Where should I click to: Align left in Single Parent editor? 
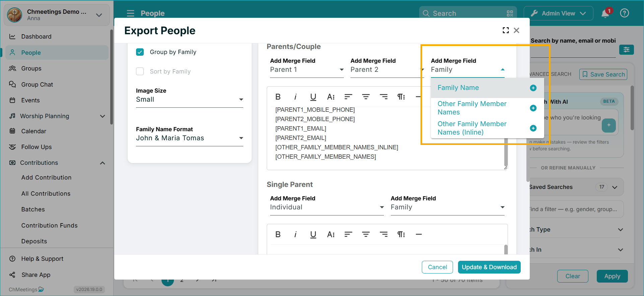pos(348,235)
